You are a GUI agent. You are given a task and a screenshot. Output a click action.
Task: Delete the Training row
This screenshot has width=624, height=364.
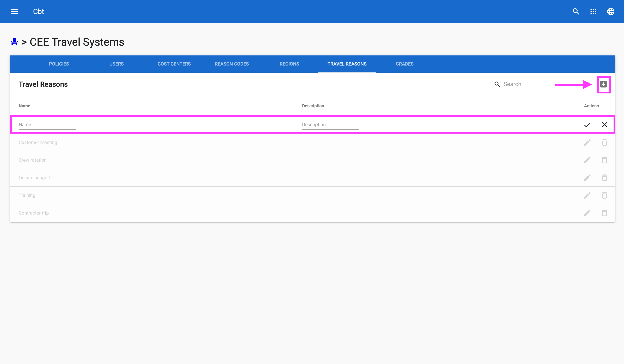coord(604,195)
